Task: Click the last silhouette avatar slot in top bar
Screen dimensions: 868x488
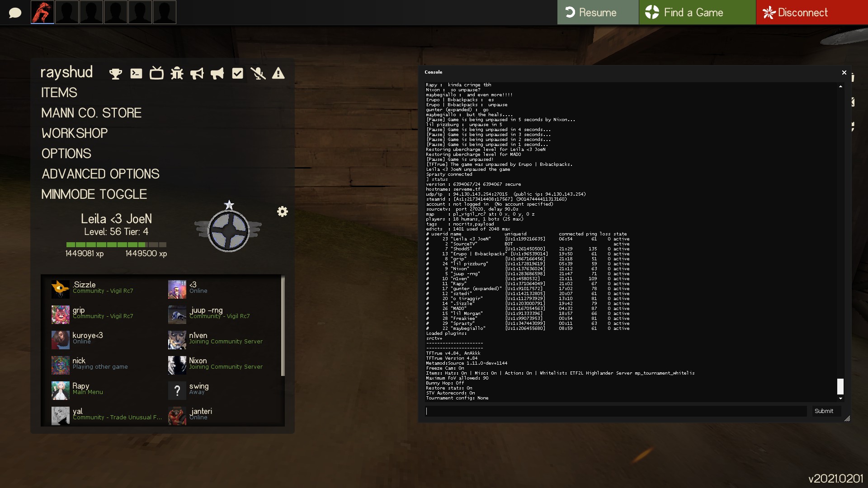Action: click(165, 12)
